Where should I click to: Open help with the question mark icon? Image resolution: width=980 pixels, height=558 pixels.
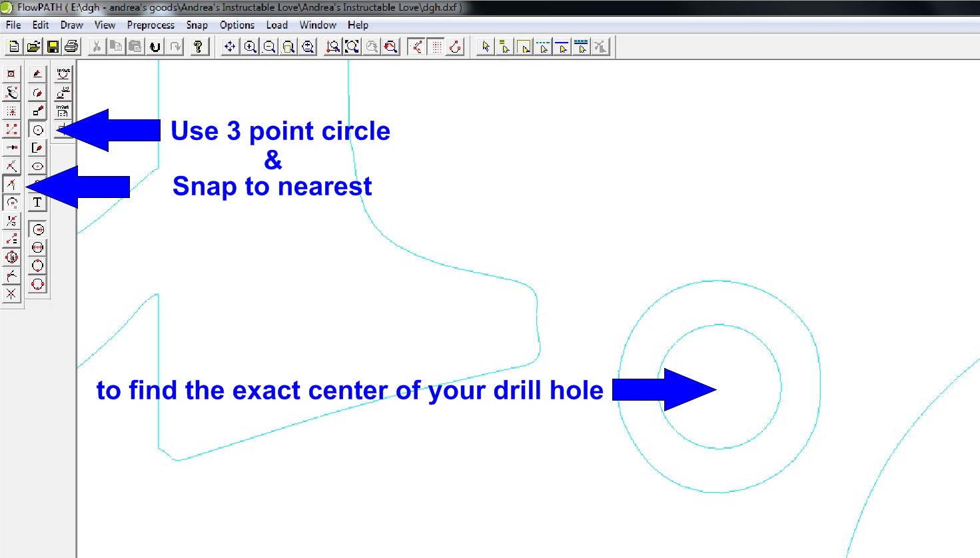pos(199,47)
